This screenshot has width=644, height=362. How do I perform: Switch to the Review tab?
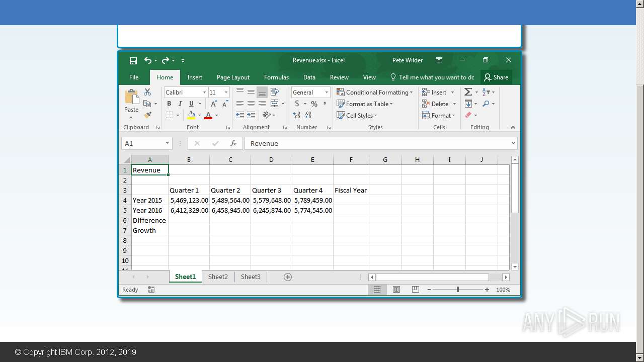339,77
